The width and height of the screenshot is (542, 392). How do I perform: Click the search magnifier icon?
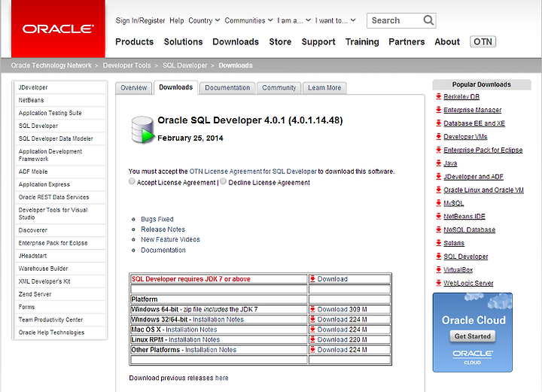(428, 20)
